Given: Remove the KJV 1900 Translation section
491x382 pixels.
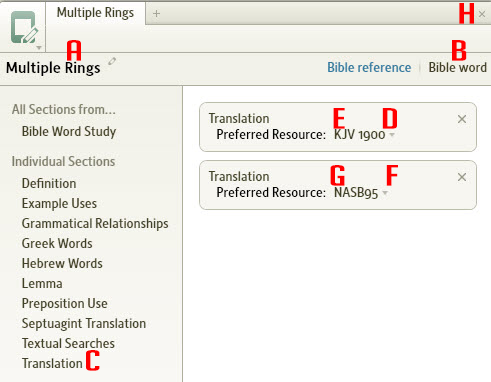Looking at the screenshot, I should 462,119.
